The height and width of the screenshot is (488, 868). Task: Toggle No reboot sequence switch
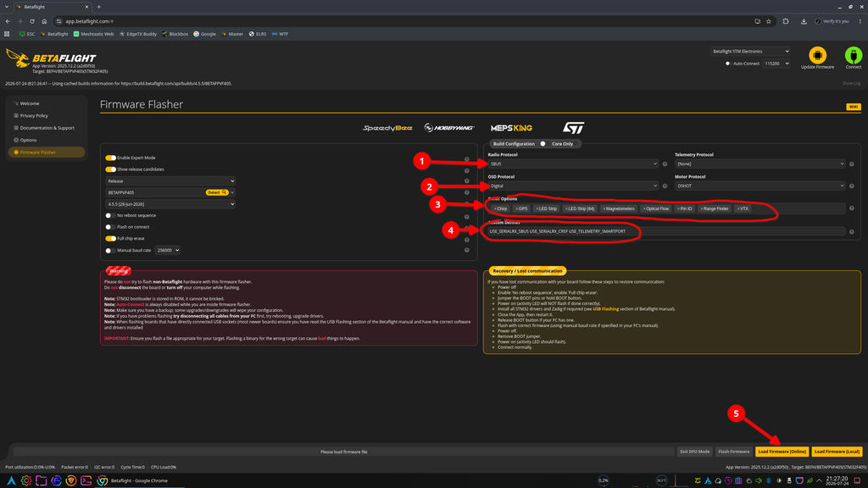point(111,215)
